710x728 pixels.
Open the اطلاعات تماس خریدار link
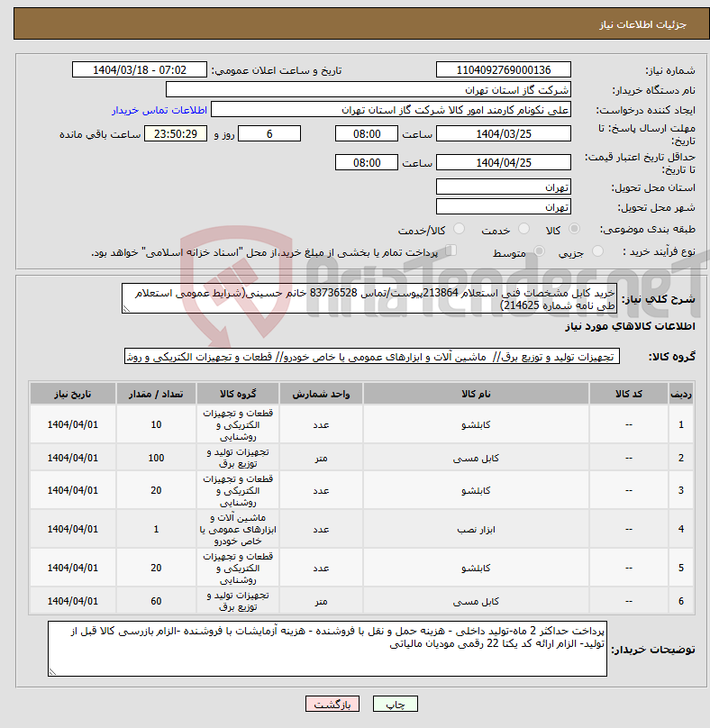[x=159, y=110]
